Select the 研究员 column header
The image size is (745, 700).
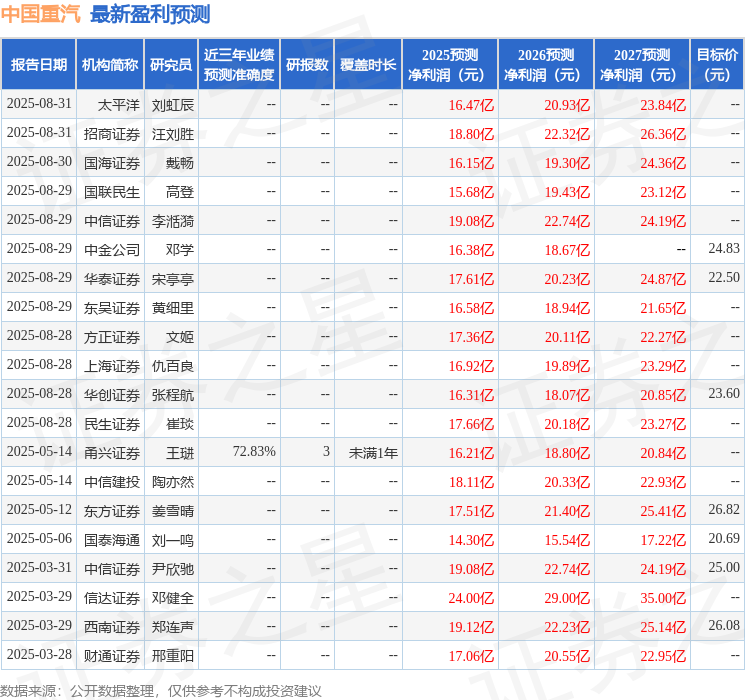pyautogui.click(x=171, y=65)
